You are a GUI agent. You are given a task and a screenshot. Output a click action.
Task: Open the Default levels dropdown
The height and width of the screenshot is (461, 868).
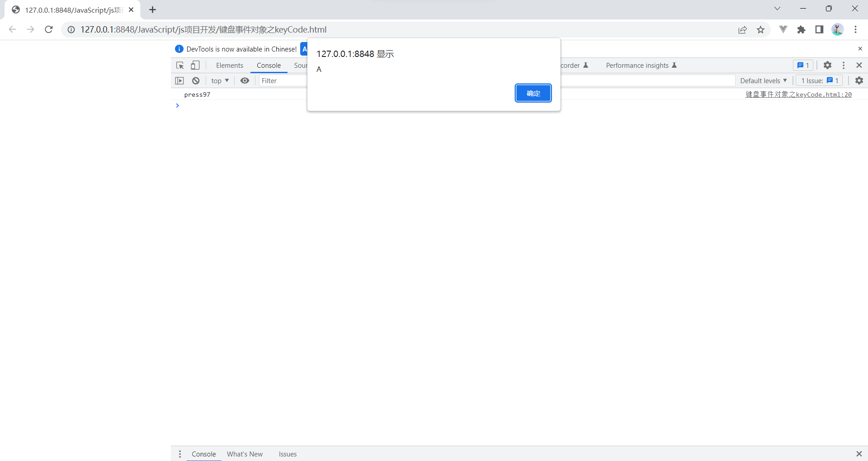point(763,80)
